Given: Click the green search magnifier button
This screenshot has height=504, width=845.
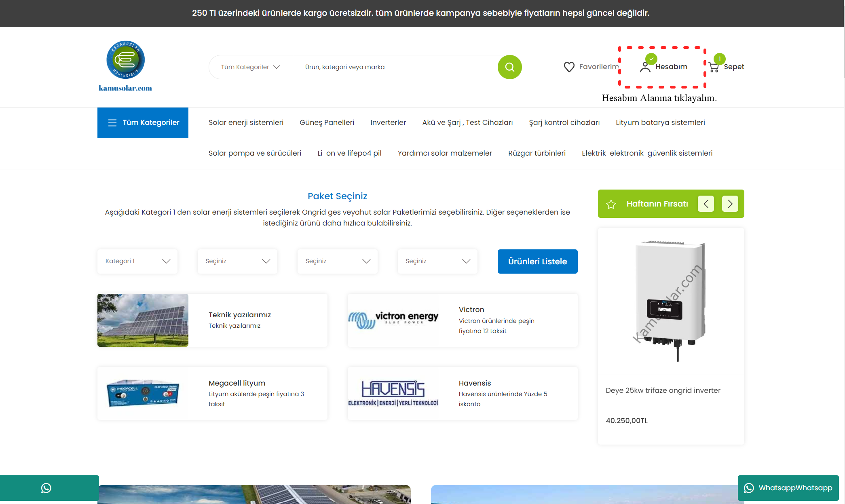Looking at the screenshot, I should click(509, 67).
